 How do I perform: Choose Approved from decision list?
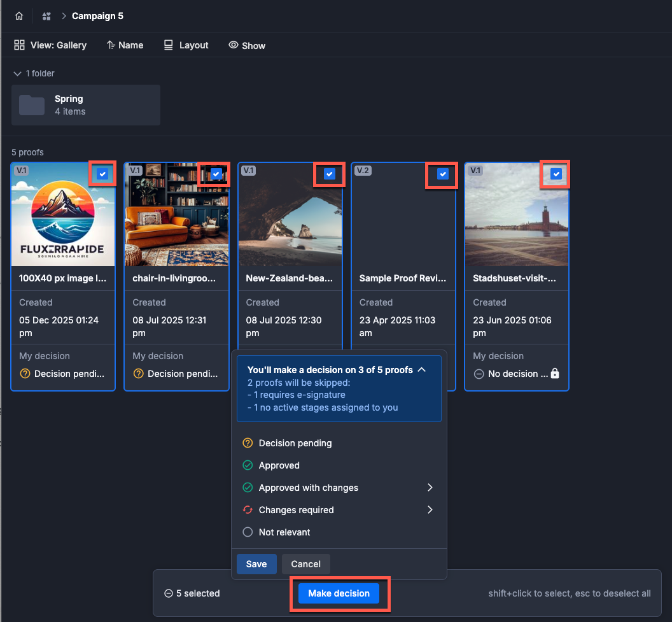(x=279, y=465)
